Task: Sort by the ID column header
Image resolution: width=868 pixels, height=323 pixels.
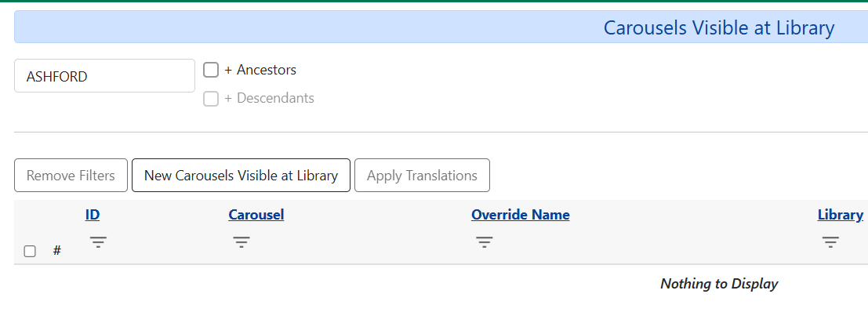Action: coord(93,215)
